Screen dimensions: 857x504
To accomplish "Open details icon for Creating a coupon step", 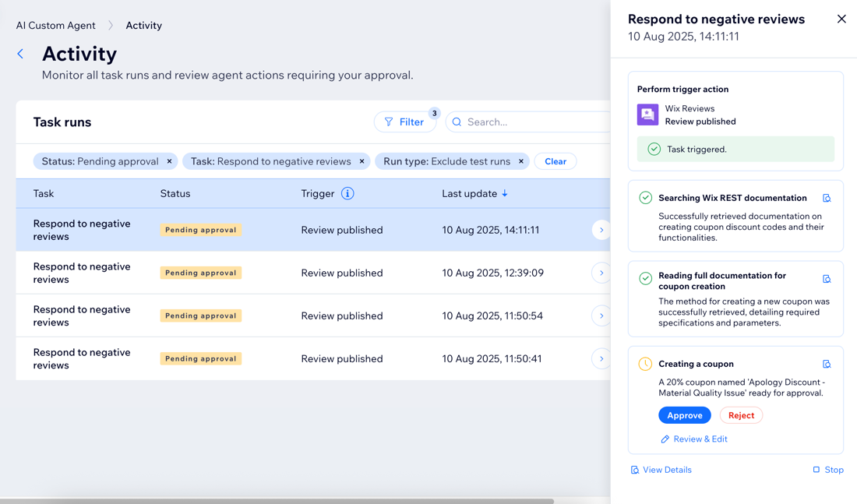I will 827,364.
